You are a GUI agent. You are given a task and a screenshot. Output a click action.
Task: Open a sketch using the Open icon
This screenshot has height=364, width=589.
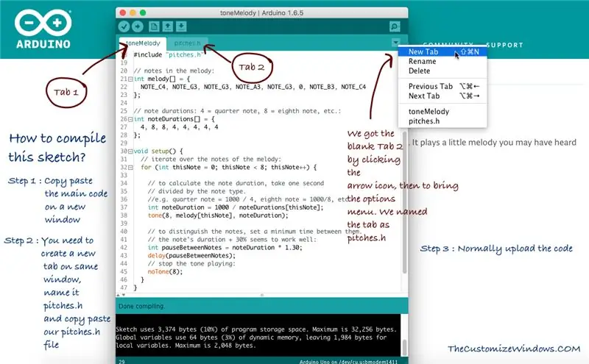click(x=168, y=26)
